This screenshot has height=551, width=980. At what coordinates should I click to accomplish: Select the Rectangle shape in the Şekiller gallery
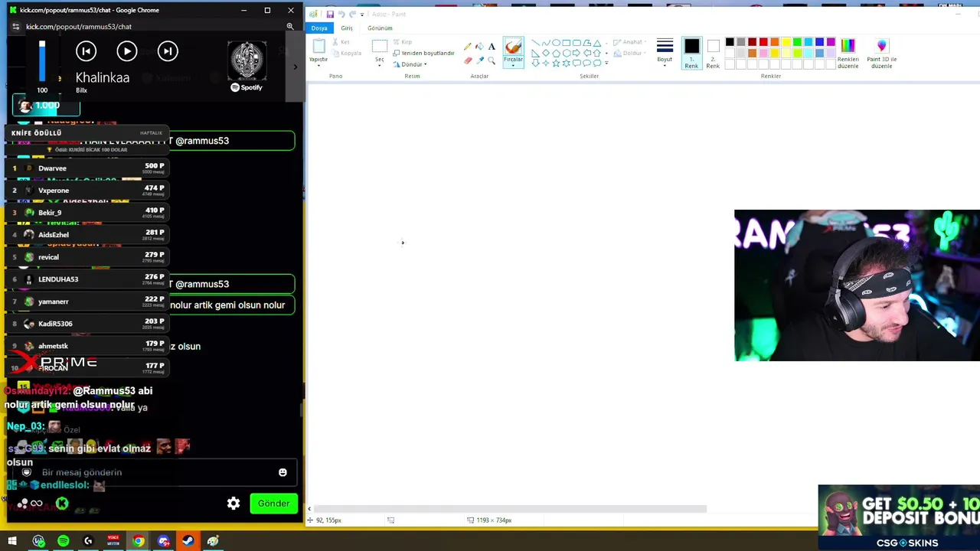pos(567,43)
